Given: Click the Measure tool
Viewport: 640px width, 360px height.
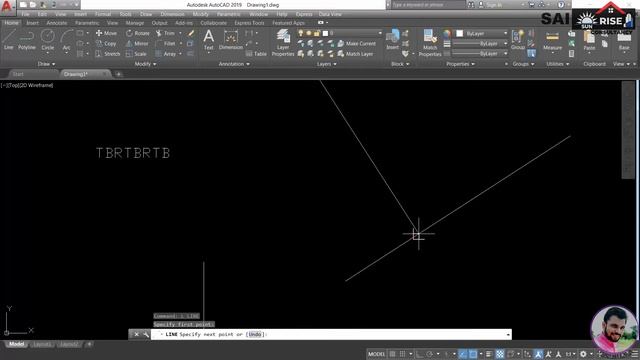Looking at the screenshot, I should pos(552,40).
